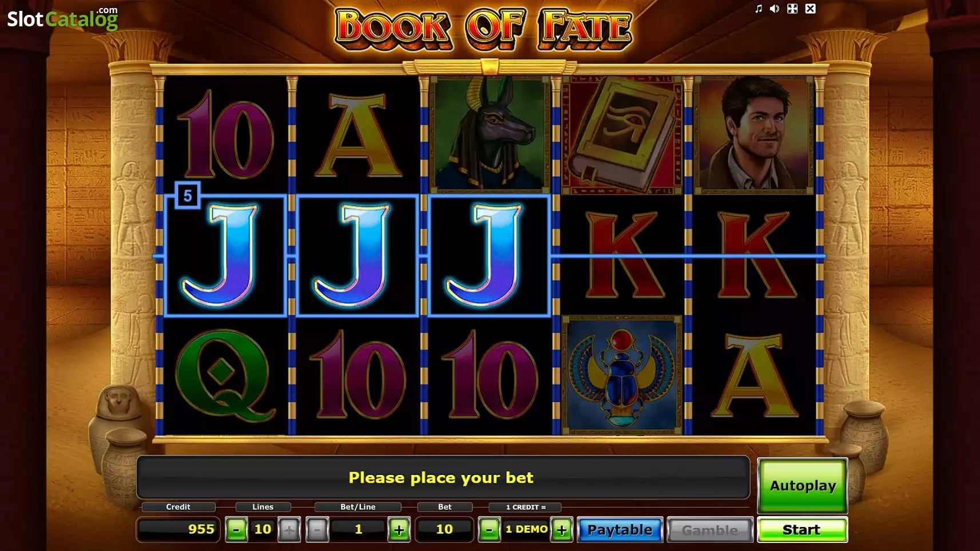
Task: Click the Gamble button
Action: (x=710, y=530)
